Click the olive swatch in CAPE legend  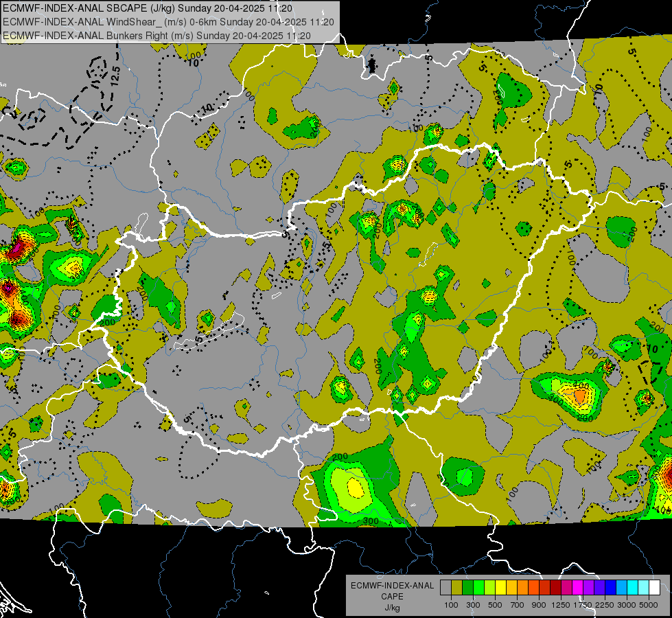[x=456, y=587]
